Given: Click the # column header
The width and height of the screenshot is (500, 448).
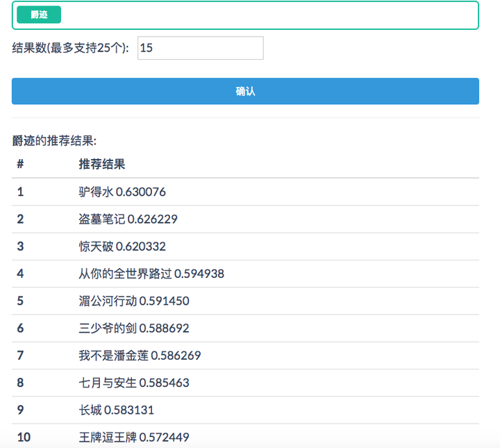Looking at the screenshot, I should pyautogui.click(x=20, y=164).
